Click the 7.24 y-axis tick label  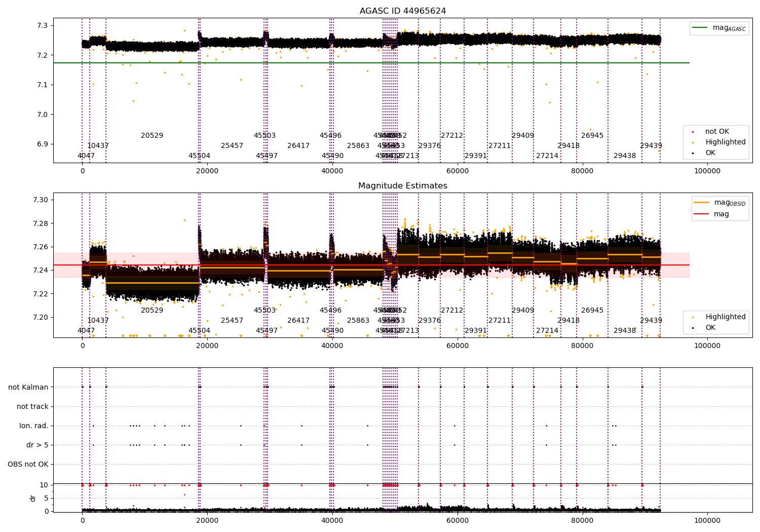point(41,271)
